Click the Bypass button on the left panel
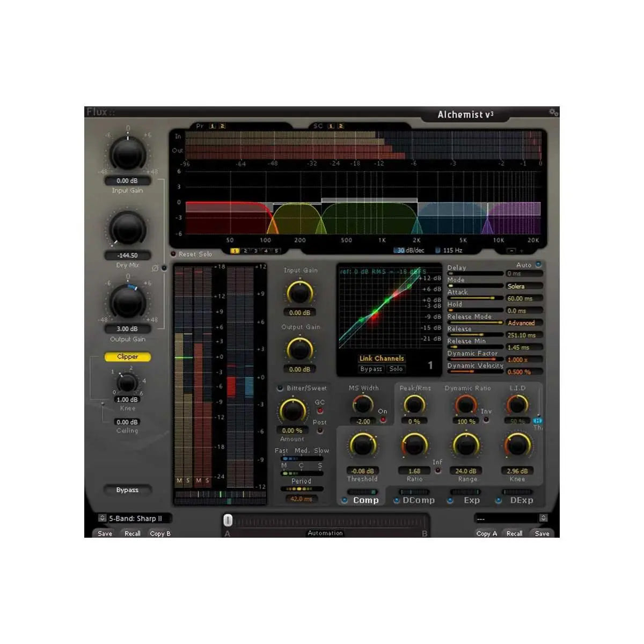 pyautogui.click(x=127, y=489)
